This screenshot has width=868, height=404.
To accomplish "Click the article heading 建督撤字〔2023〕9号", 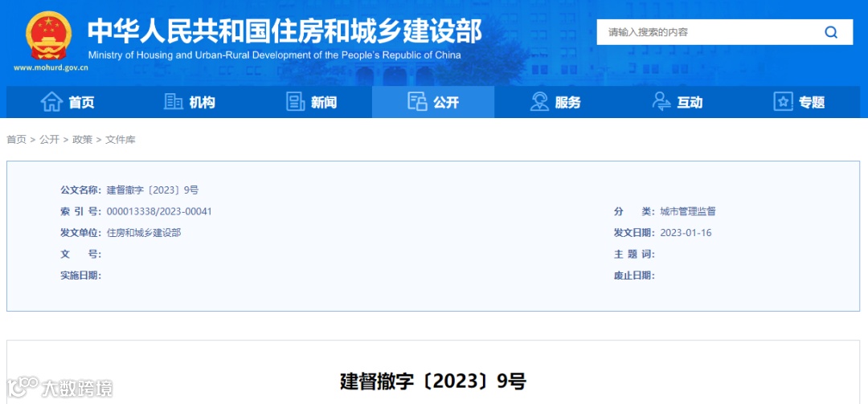I will (433, 382).
